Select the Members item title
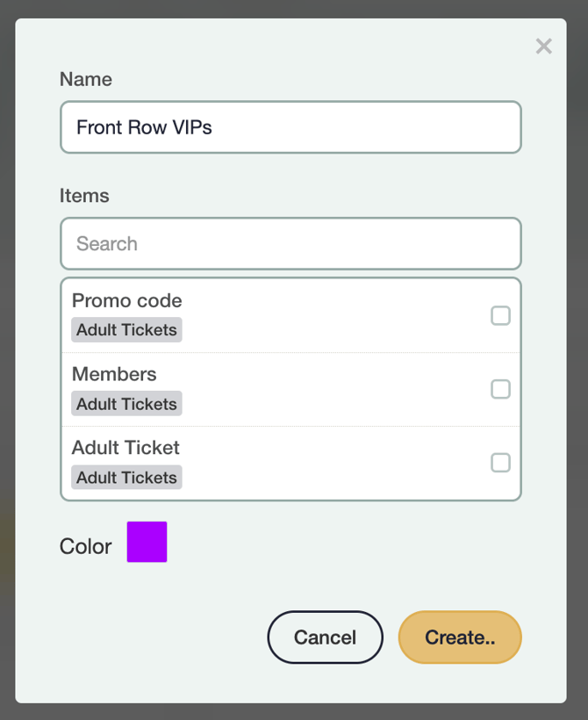 pos(114,374)
